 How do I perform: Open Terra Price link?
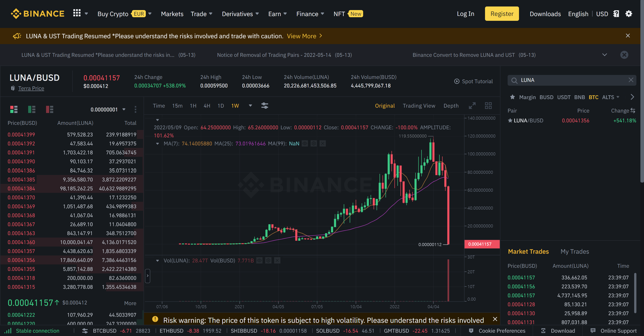pos(31,88)
